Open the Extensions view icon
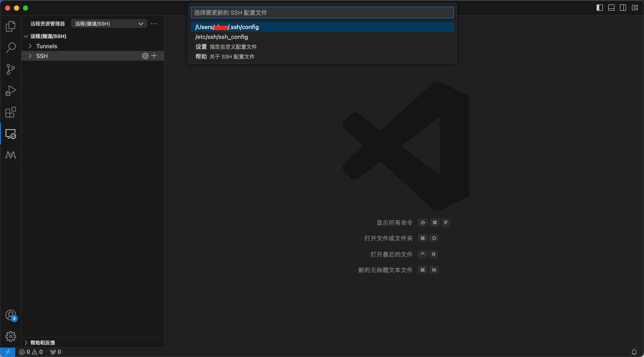This screenshot has height=357, width=644. click(11, 112)
